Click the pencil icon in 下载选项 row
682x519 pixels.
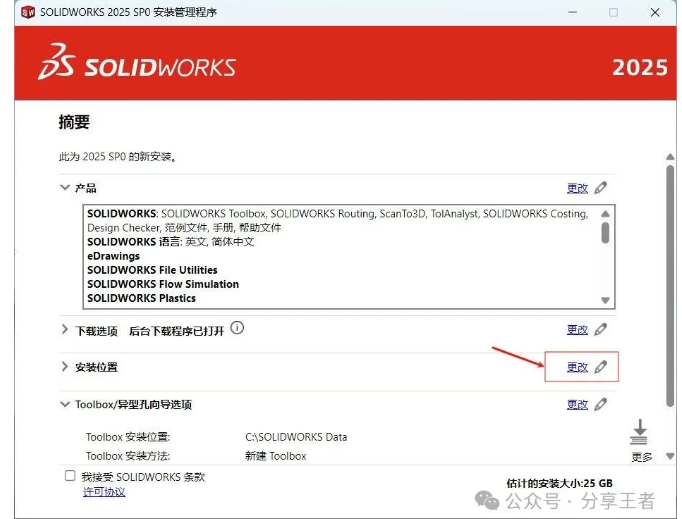tap(601, 329)
